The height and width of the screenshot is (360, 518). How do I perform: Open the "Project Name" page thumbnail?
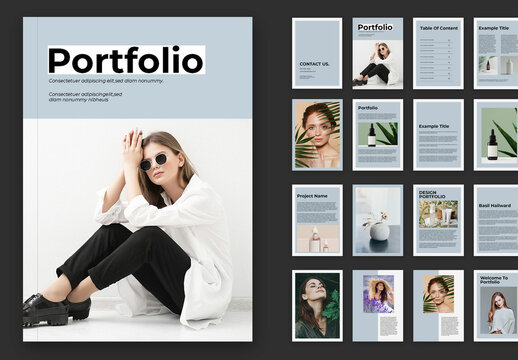click(317, 220)
